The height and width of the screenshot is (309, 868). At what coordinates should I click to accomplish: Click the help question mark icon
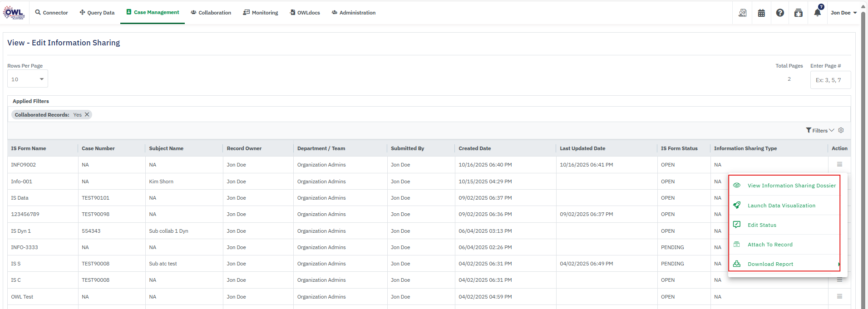(x=780, y=13)
